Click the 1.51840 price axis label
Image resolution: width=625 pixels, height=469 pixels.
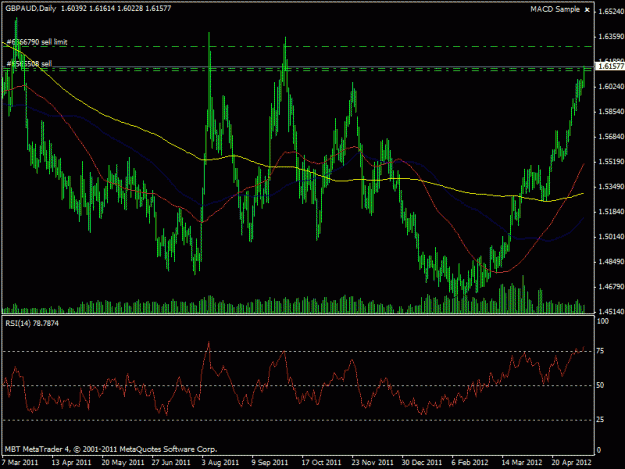click(611, 212)
